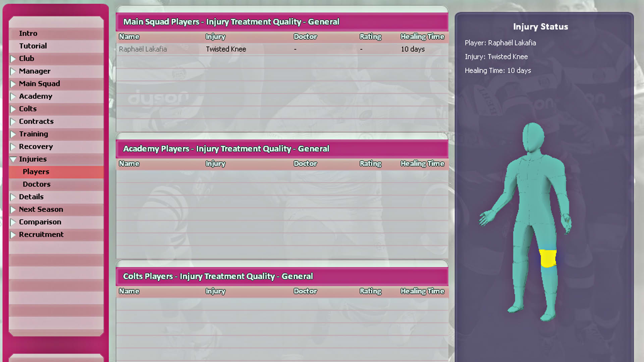Click the Injury Status panel title
This screenshot has height=362, width=644.
pyautogui.click(x=540, y=26)
